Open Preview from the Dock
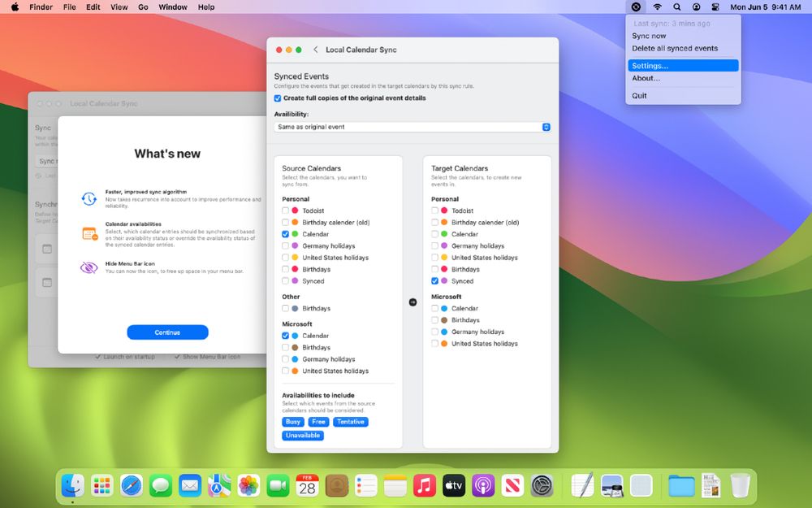 pos(612,486)
